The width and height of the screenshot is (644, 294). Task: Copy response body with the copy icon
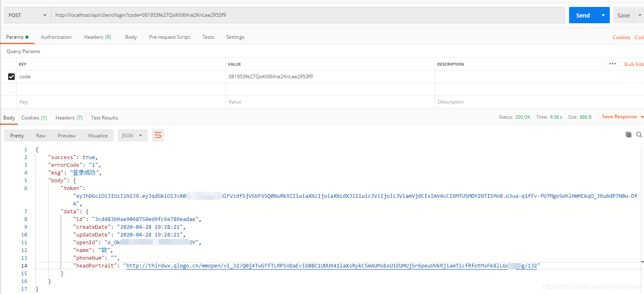pyautogui.click(x=629, y=135)
